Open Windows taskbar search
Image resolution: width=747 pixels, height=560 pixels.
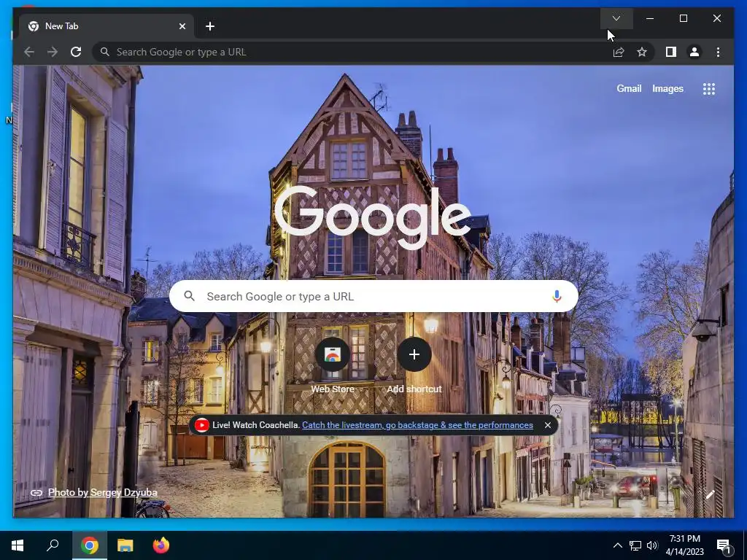53,545
